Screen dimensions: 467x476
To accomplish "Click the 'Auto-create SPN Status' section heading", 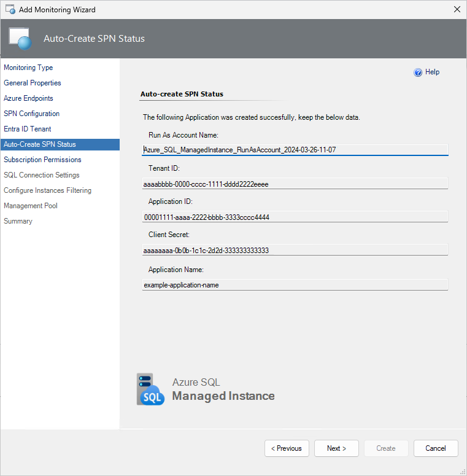I will point(182,94).
